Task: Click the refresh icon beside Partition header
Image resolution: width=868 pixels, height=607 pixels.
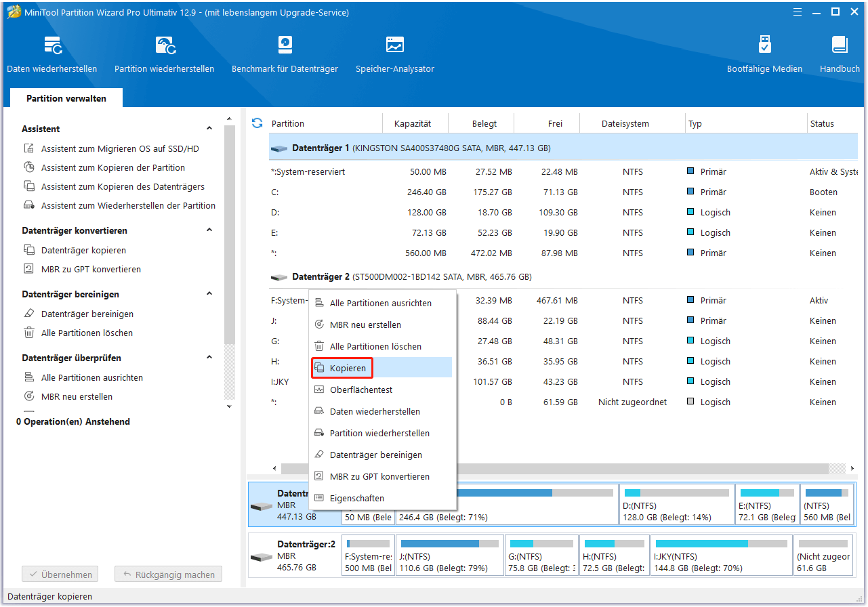Action: pyautogui.click(x=257, y=123)
